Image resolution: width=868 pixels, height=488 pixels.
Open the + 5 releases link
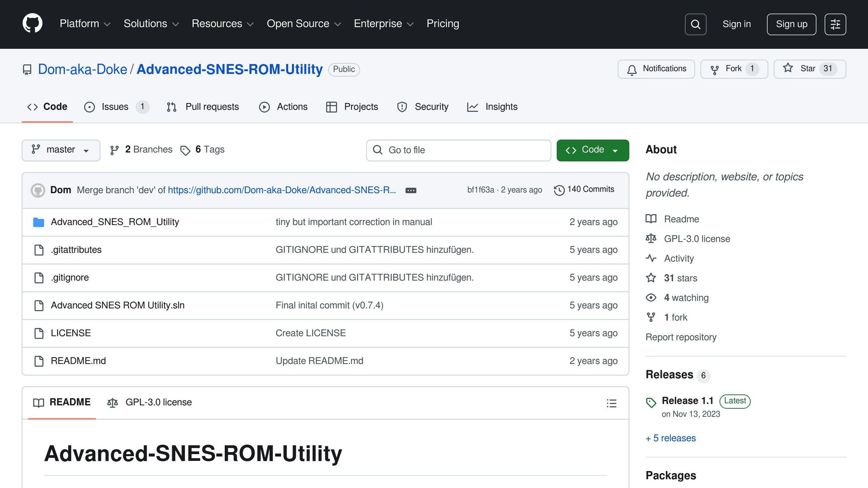[670, 438]
